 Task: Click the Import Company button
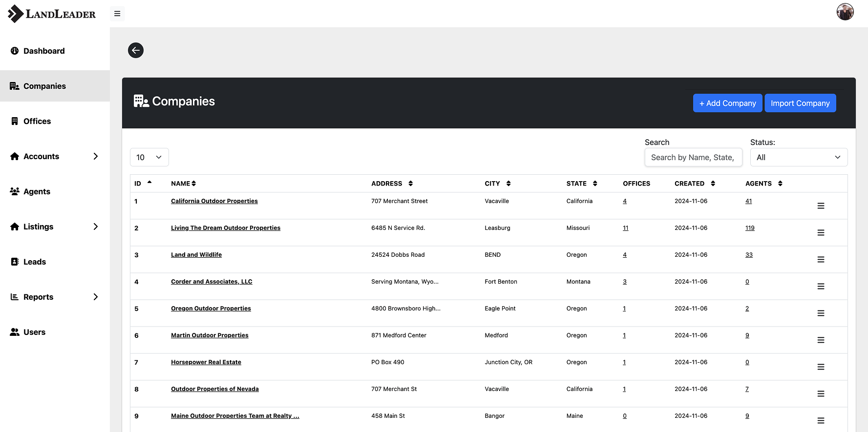[800, 103]
